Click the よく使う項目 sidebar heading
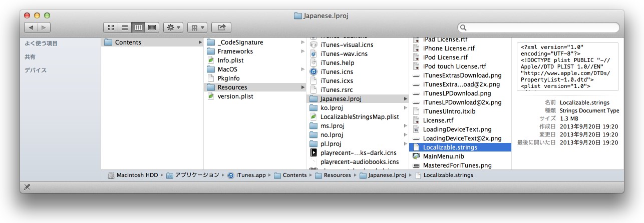The height and width of the screenshot is (223, 644). click(41, 43)
